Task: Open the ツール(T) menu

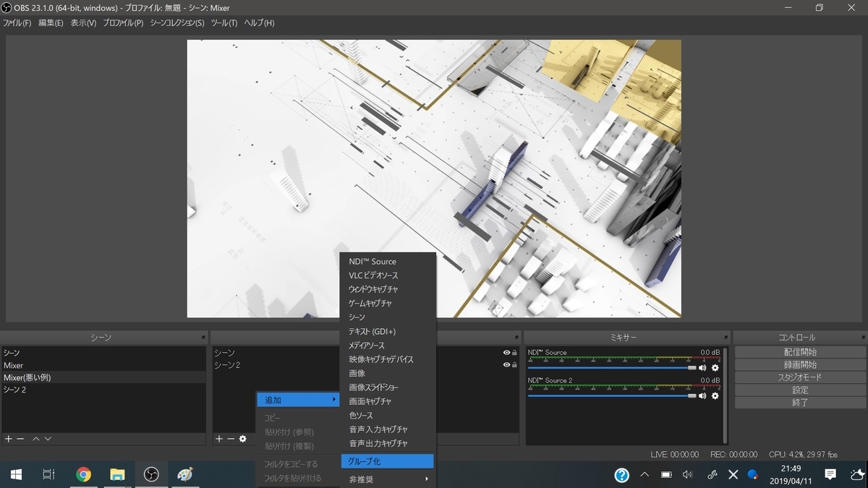Action: 224,23
